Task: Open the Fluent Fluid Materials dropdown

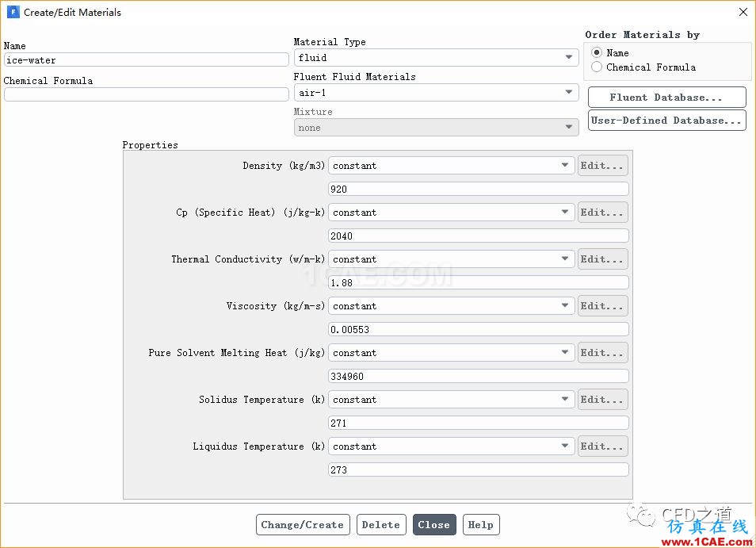Action: pos(436,92)
